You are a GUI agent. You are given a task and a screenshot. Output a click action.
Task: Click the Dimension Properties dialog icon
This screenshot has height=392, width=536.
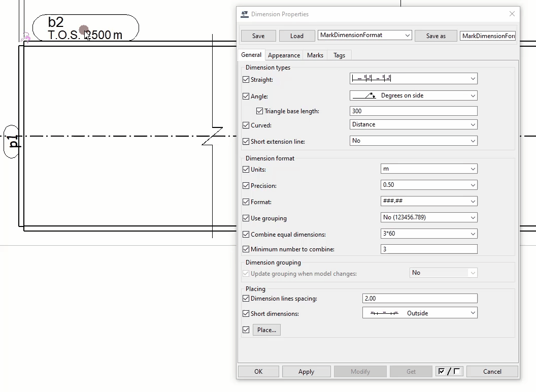pos(244,14)
